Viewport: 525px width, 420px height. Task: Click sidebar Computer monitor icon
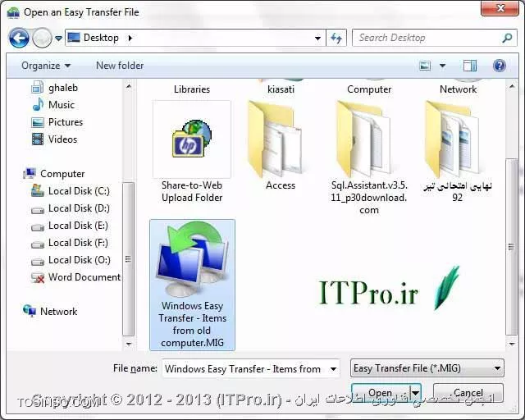pyautogui.click(x=30, y=173)
